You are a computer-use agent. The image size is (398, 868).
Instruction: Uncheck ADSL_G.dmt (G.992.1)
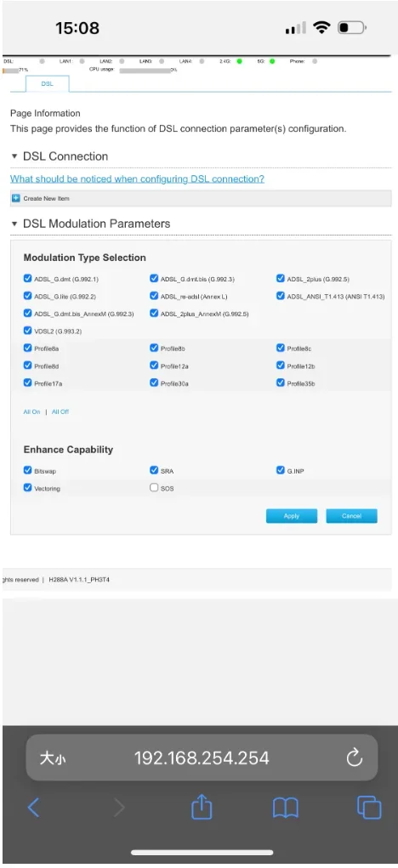pyautogui.click(x=28, y=279)
